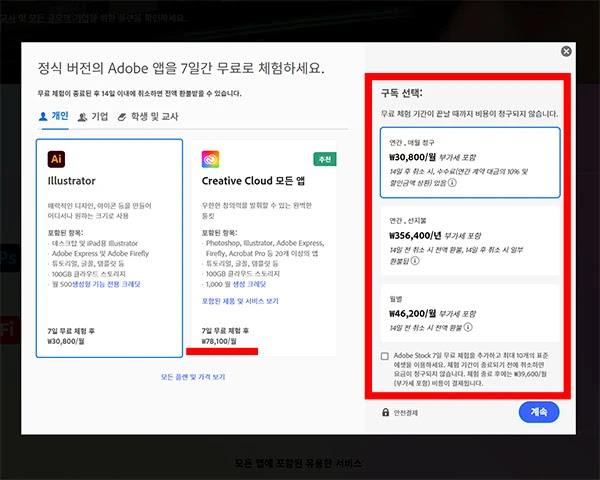Click the dialog title 정식 버전의 Adobe 앱 heading
Viewport: 600px width, 480px height.
tap(181, 69)
